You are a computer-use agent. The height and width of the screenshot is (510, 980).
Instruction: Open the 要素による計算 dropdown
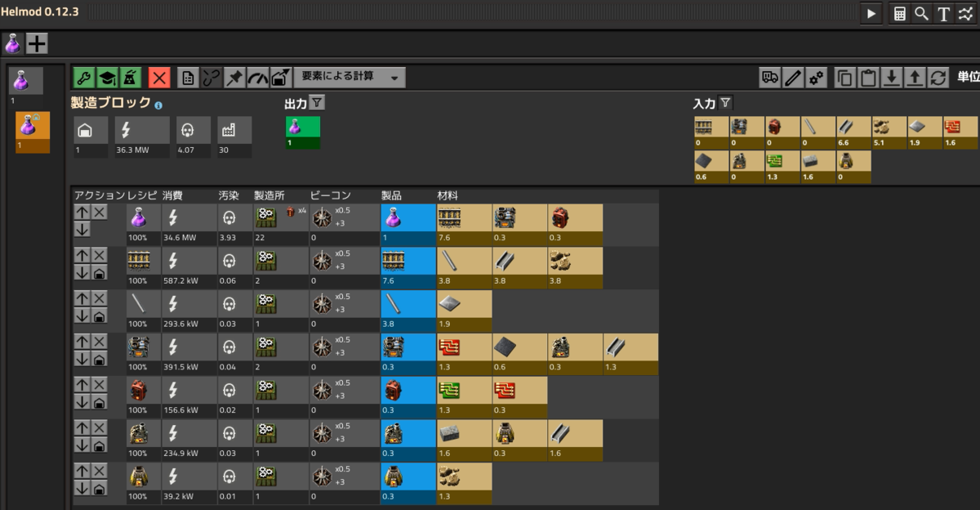pos(350,77)
